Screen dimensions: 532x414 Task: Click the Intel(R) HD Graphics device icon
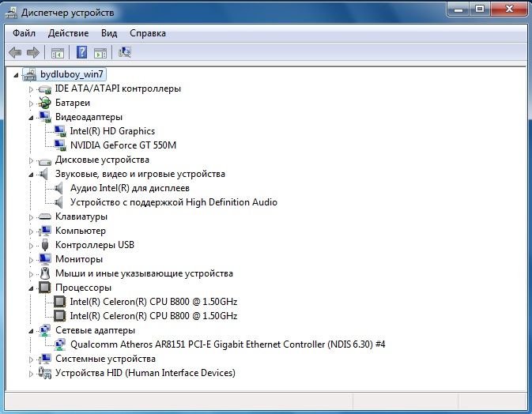[60, 131]
